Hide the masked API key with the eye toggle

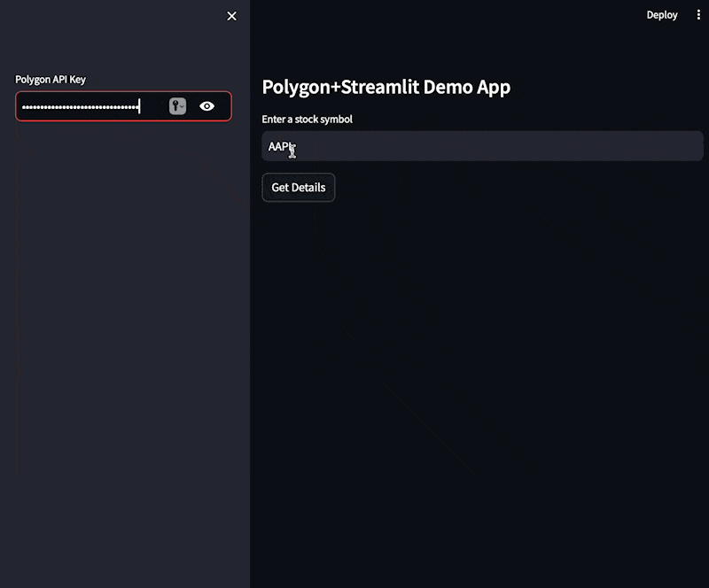[206, 105]
